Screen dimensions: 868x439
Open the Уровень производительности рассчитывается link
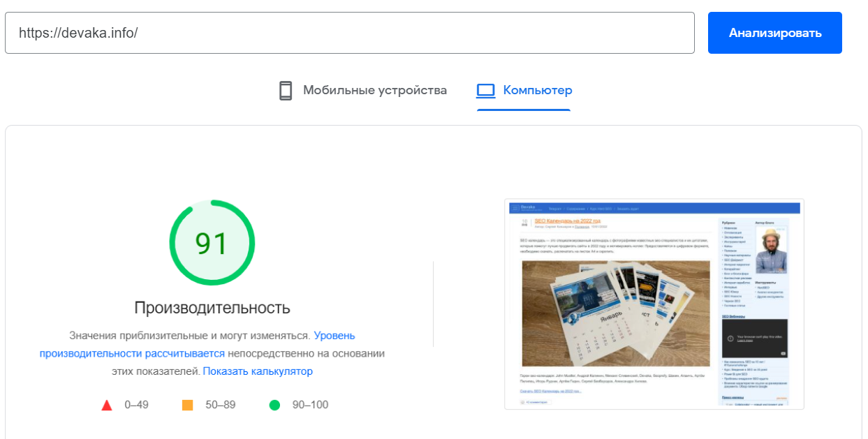click(x=132, y=353)
